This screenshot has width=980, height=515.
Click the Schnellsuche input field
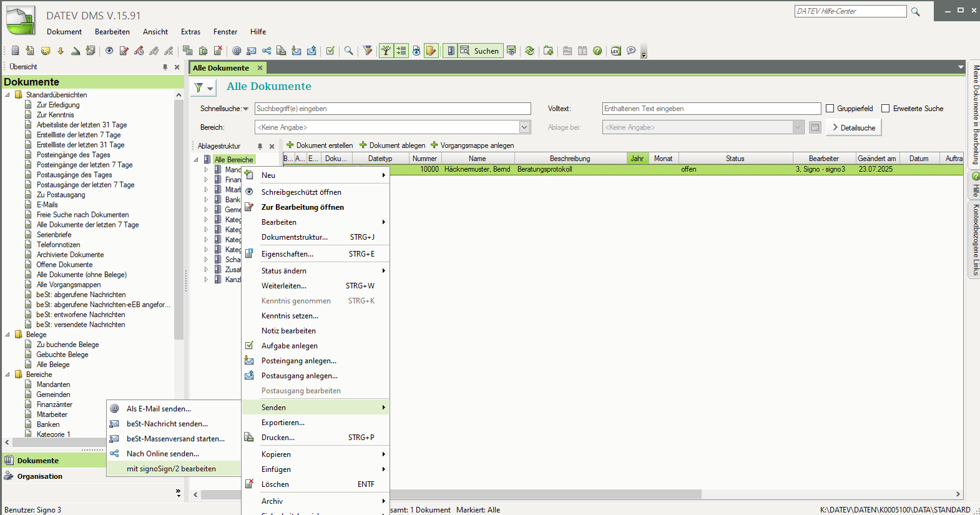(393, 109)
